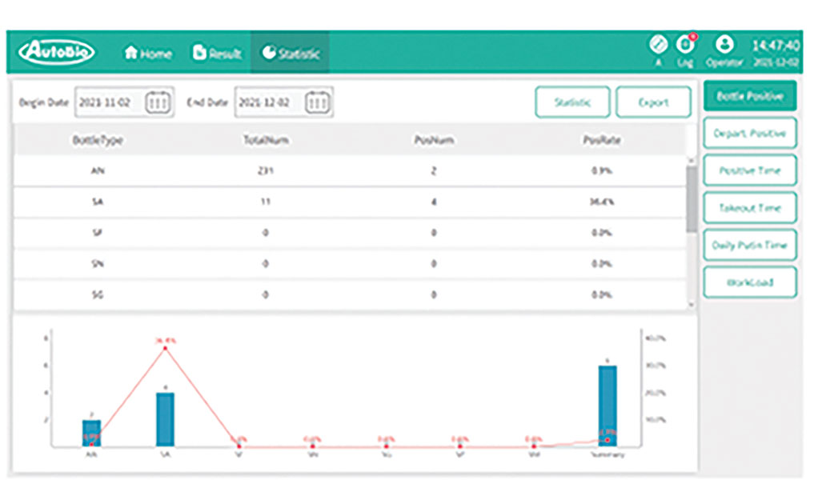Click the Begin Date input field
The height and width of the screenshot is (504, 814).
point(124,102)
